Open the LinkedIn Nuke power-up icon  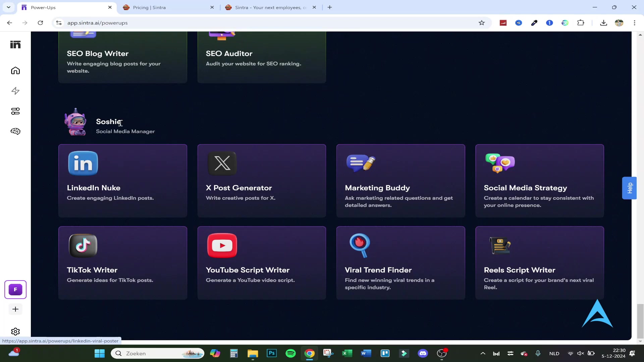83,163
